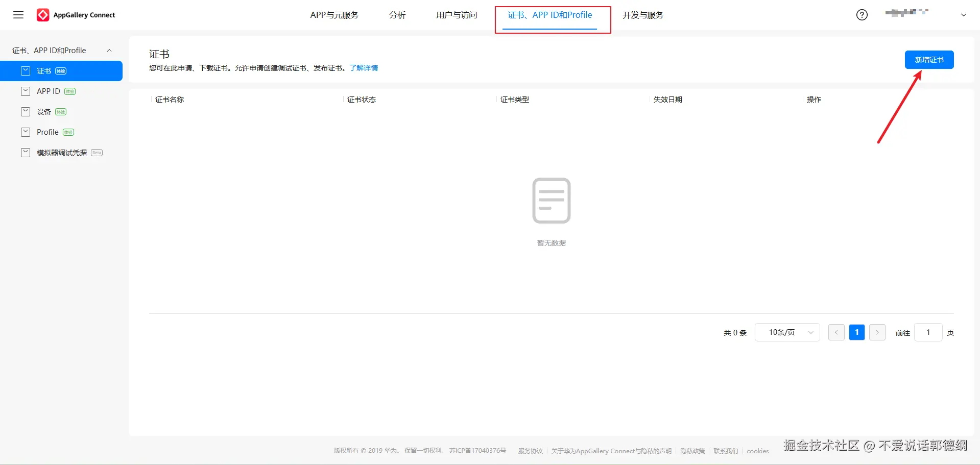Click the 操作 column header

814,100
